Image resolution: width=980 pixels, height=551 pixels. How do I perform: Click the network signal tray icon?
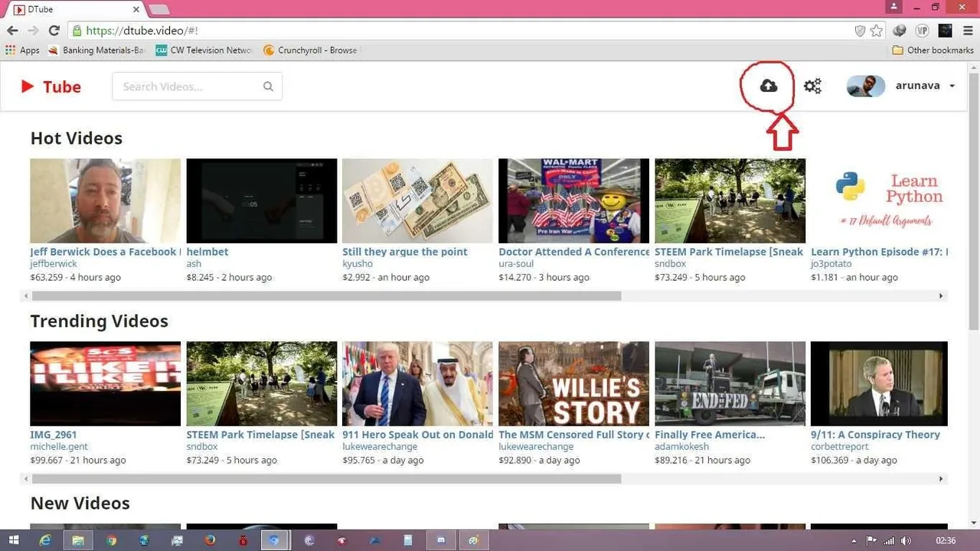[889, 540]
